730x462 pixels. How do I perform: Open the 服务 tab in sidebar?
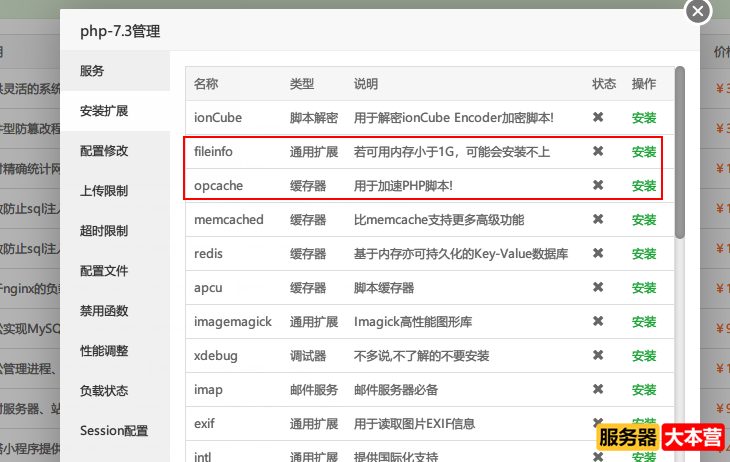92,71
